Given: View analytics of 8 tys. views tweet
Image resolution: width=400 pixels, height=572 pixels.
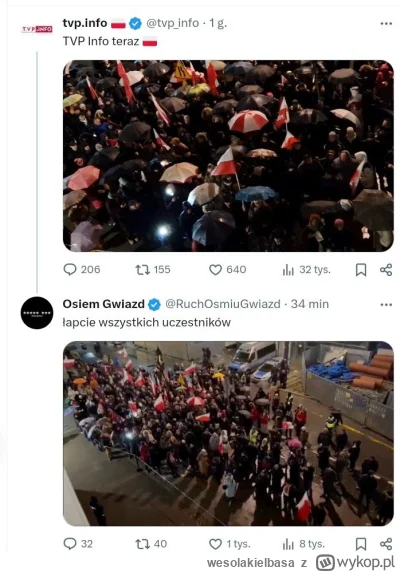Looking at the screenshot, I should coord(303,544).
